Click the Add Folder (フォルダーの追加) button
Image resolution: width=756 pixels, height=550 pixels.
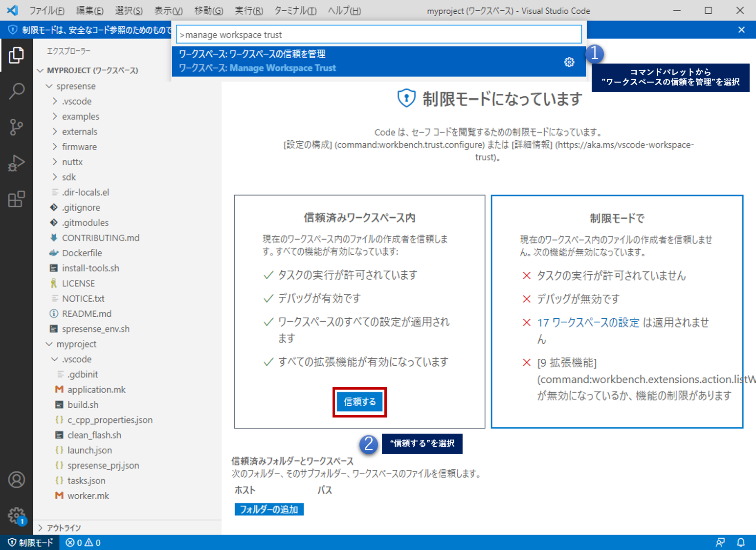tap(269, 509)
